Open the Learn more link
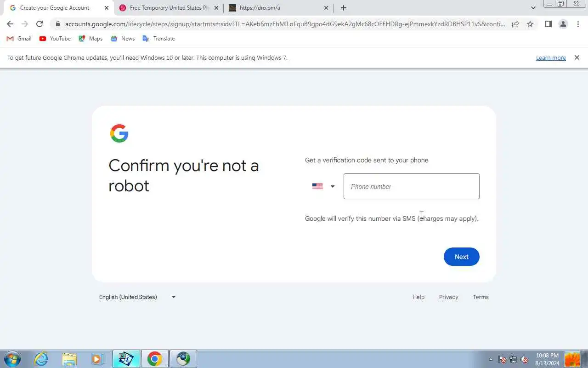The image size is (588, 368). [x=551, y=57]
